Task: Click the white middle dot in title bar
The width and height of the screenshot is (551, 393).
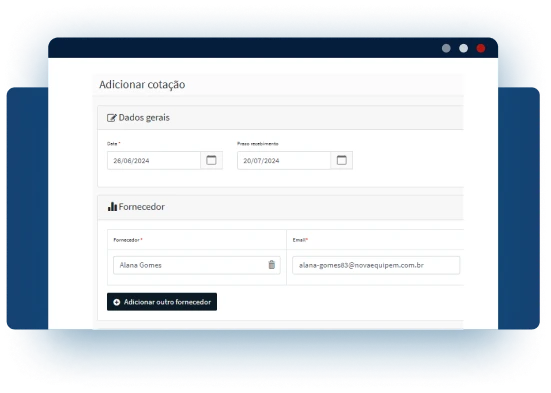Action: click(x=464, y=48)
